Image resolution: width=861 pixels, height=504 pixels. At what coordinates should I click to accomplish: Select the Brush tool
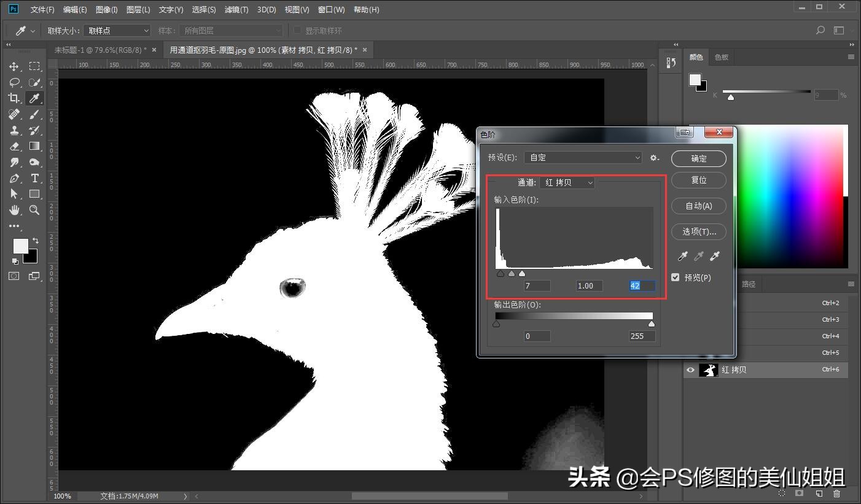point(35,114)
